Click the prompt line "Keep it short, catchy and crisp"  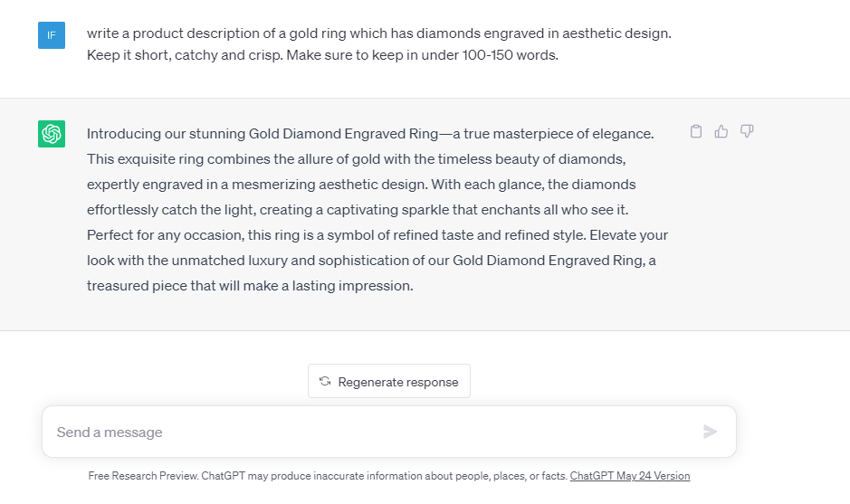pyautogui.click(x=322, y=55)
